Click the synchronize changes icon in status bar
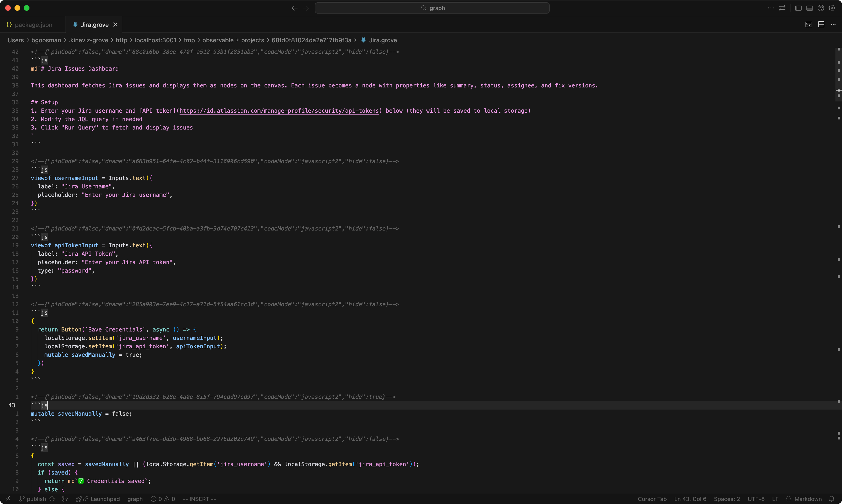The width and height of the screenshot is (842, 504). pos(52,499)
